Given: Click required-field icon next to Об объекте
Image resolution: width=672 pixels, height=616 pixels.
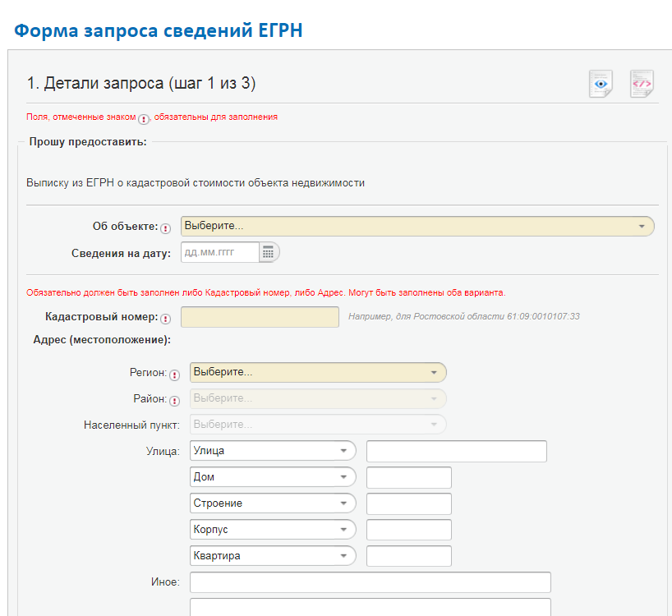Looking at the screenshot, I should [165, 228].
